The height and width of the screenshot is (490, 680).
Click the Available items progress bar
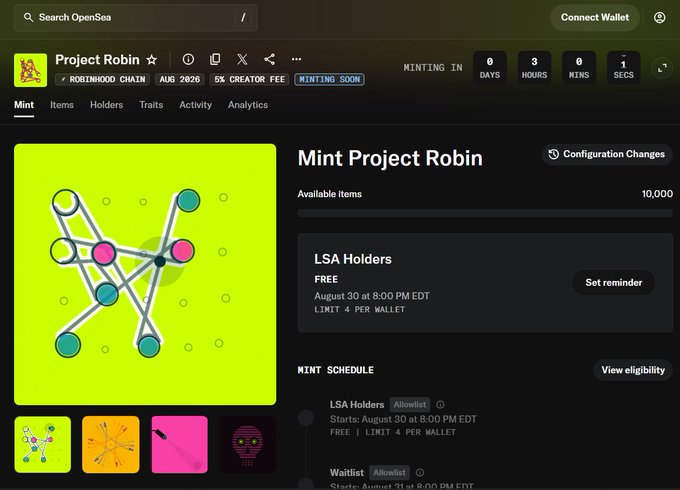485,213
